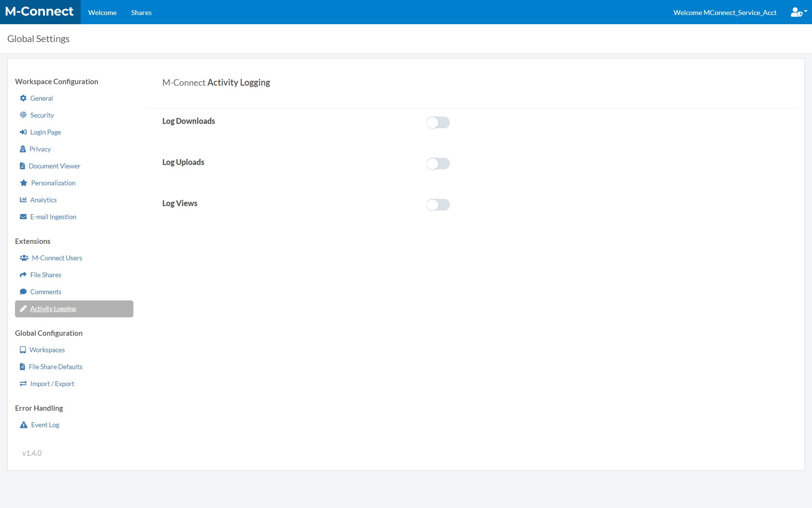Image resolution: width=812 pixels, height=508 pixels.
Task: Click the Activity Logging pencil icon
Action: click(x=23, y=309)
